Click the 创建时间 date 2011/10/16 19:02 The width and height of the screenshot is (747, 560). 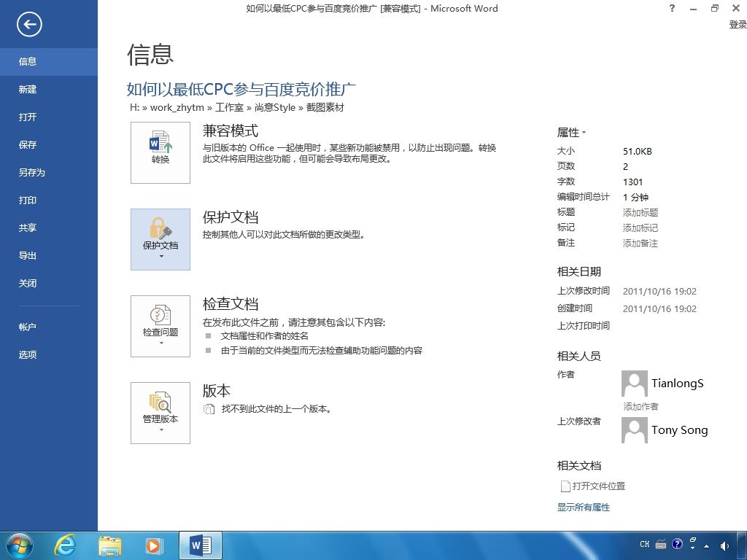(659, 309)
